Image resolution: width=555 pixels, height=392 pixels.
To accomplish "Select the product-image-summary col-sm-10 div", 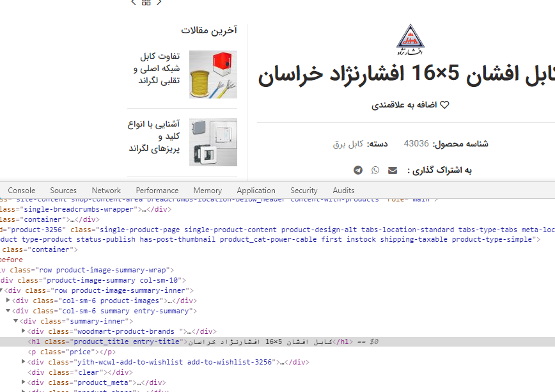I will 93,280.
